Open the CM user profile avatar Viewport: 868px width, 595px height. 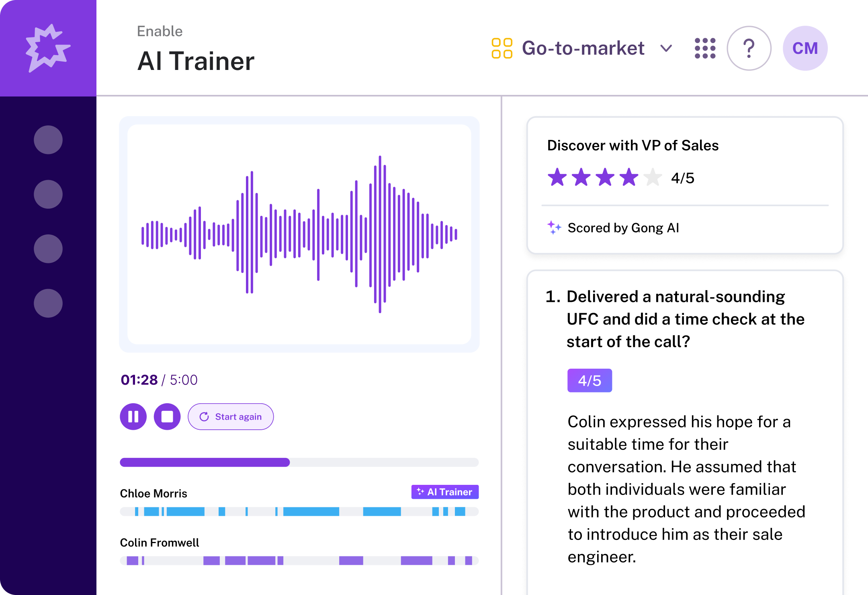[x=805, y=48]
